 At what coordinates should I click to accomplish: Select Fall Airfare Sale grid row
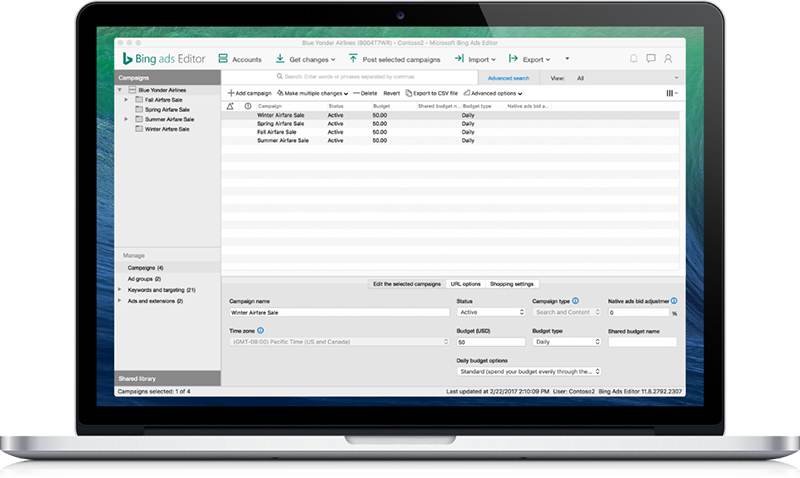[450, 132]
